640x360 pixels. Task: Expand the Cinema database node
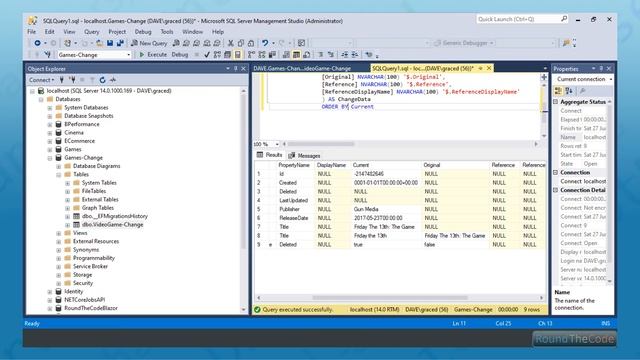point(50,133)
